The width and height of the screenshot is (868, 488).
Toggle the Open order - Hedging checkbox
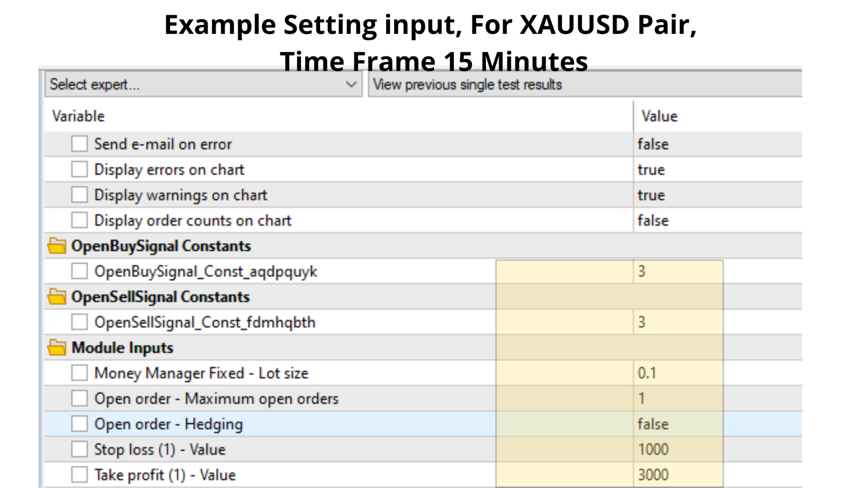(80, 424)
